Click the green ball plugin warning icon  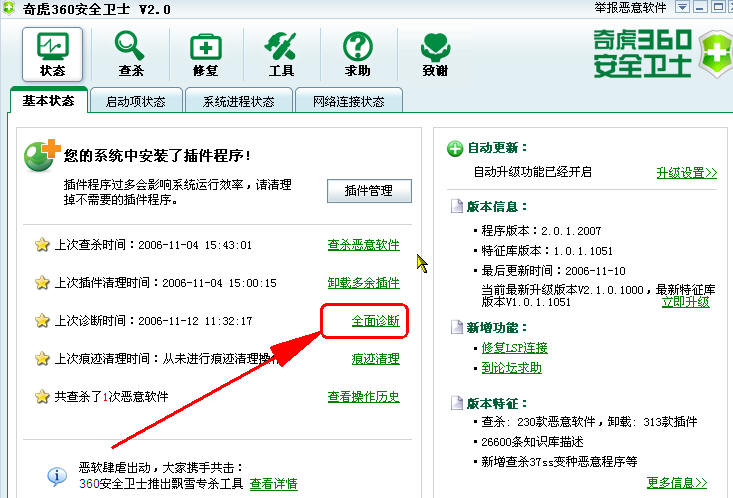click(42, 155)
